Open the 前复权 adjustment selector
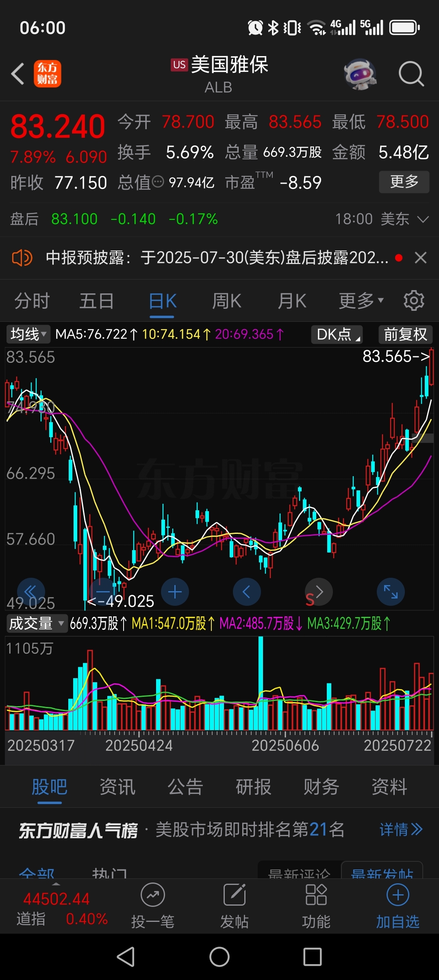This screenshot has width=439, height=980. point(405,334)
